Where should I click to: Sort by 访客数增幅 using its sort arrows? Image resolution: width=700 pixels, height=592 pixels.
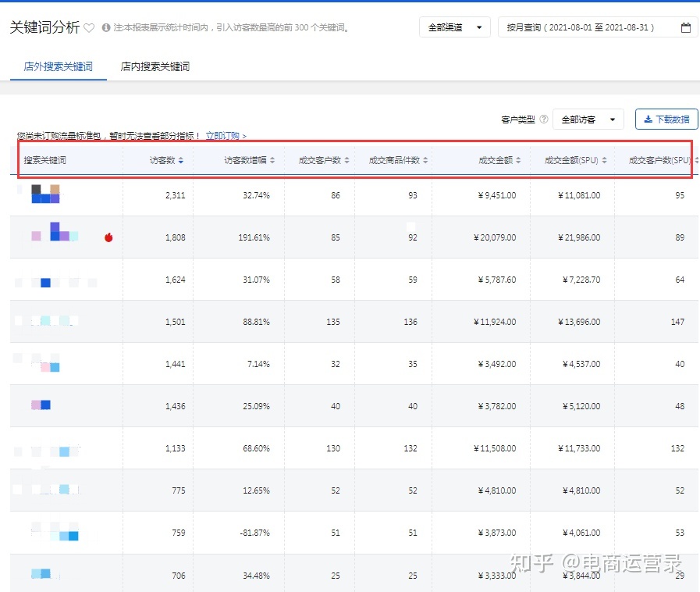(x=272, y=160)
